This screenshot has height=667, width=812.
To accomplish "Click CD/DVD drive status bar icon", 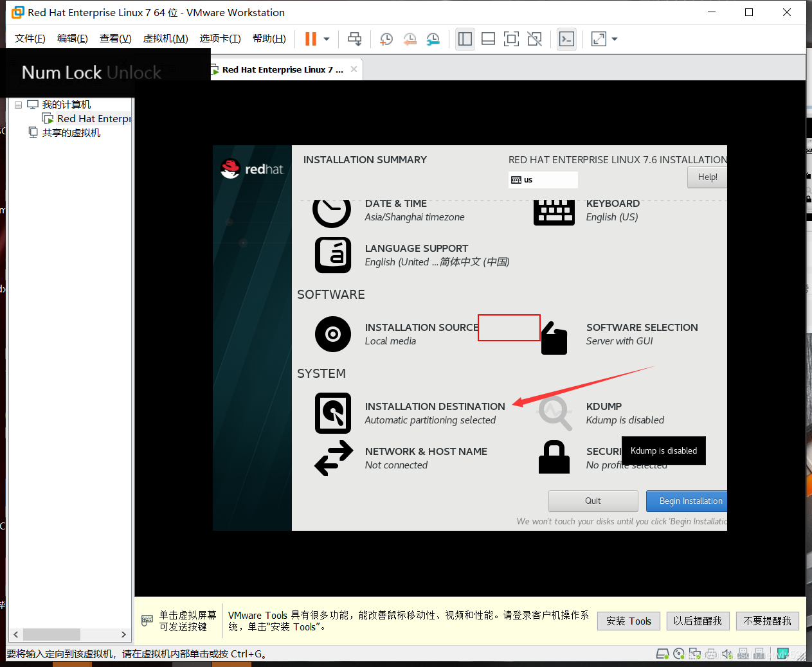I will pos(679,654).
